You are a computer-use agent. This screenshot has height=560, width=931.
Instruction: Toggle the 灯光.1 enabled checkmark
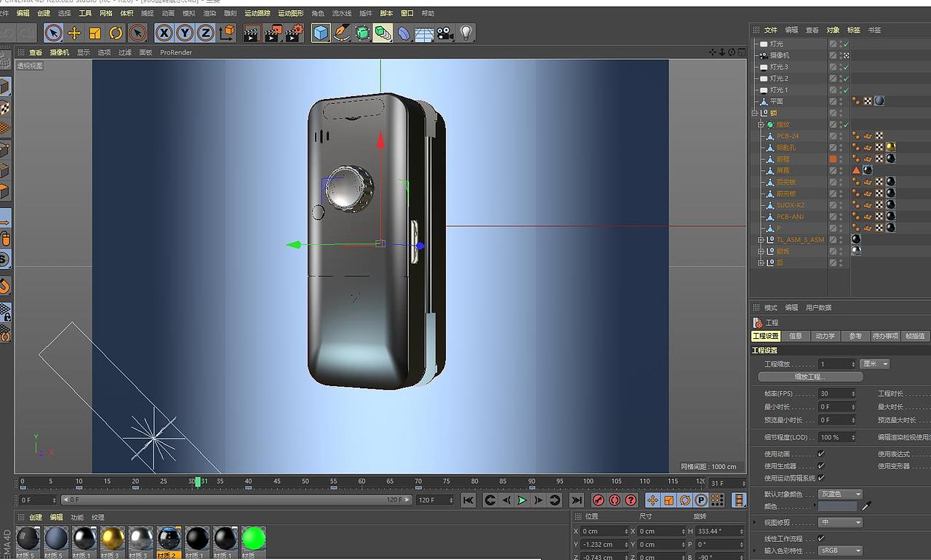tap(847, 90)
